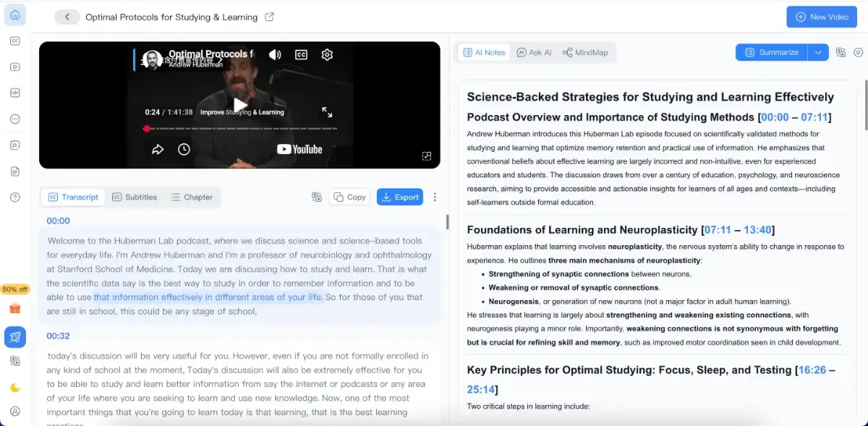Open the YouTube player settings gear
The width and height of the screenshot is (868, 426).
(327, 55)
